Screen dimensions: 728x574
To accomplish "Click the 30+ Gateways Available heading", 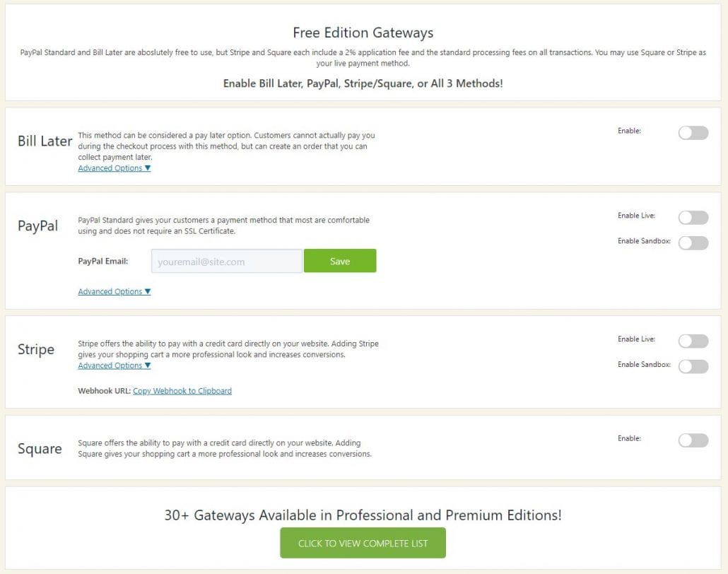I will pyautogui.click(x=363, y=515).
